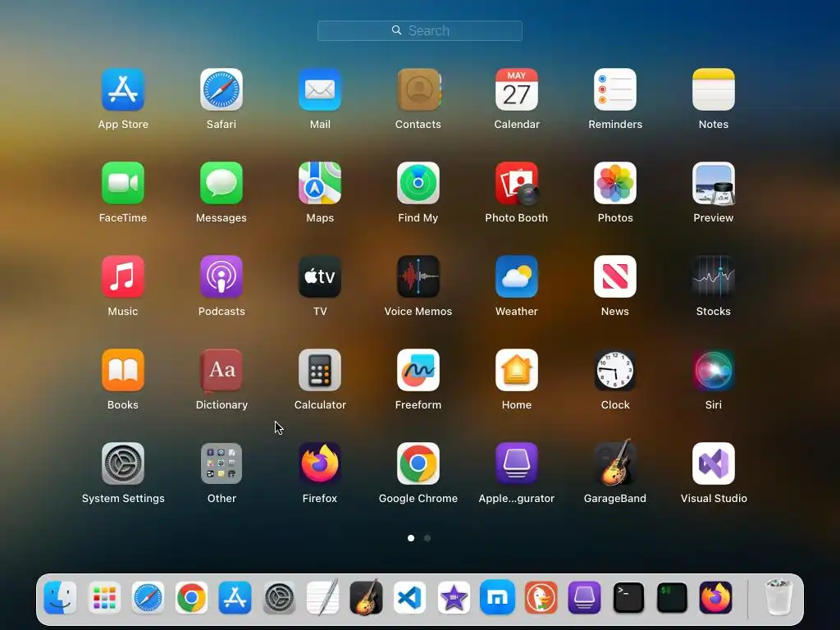Open the Photos app
Viewport: 840px width, 630px height.
[615, 183]
